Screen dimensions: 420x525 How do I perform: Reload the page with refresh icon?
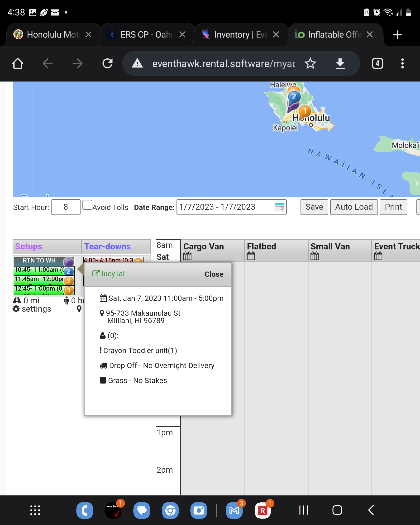[107, 63]
